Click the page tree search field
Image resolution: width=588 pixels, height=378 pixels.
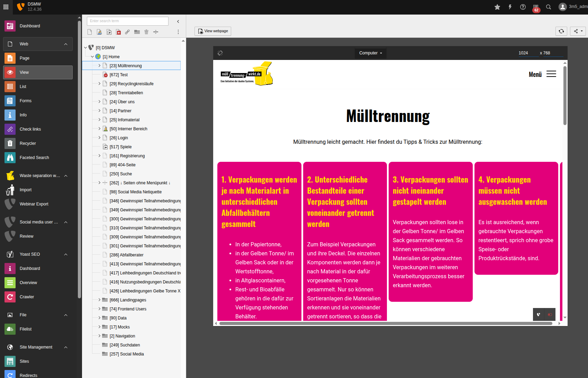pyautogui.click(x=127, y=21)
